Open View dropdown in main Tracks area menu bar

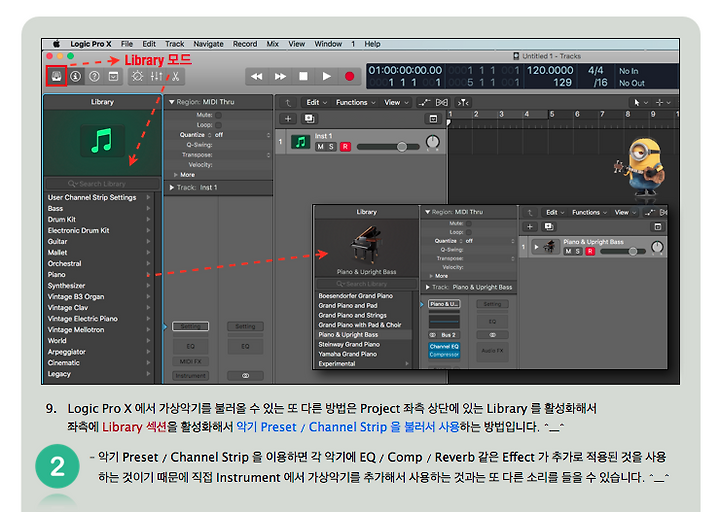pyautogui.click(x=396, y=102)
